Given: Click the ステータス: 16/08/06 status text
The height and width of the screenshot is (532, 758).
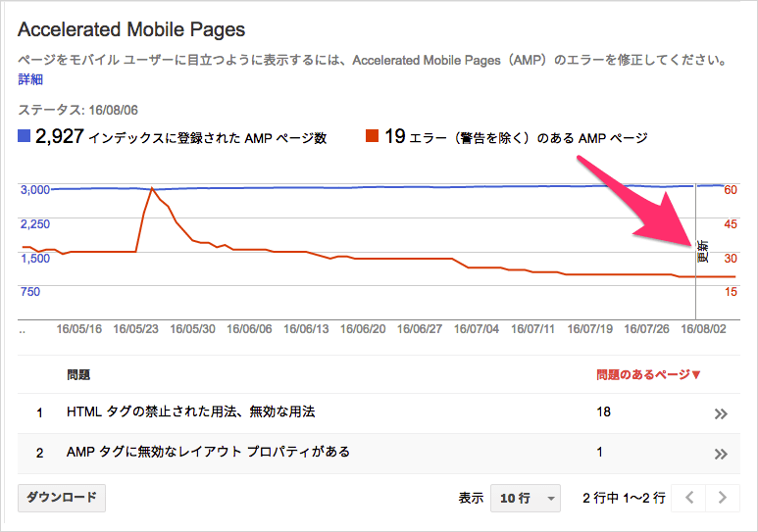Looking at the screenshot, I should point(77,110).
